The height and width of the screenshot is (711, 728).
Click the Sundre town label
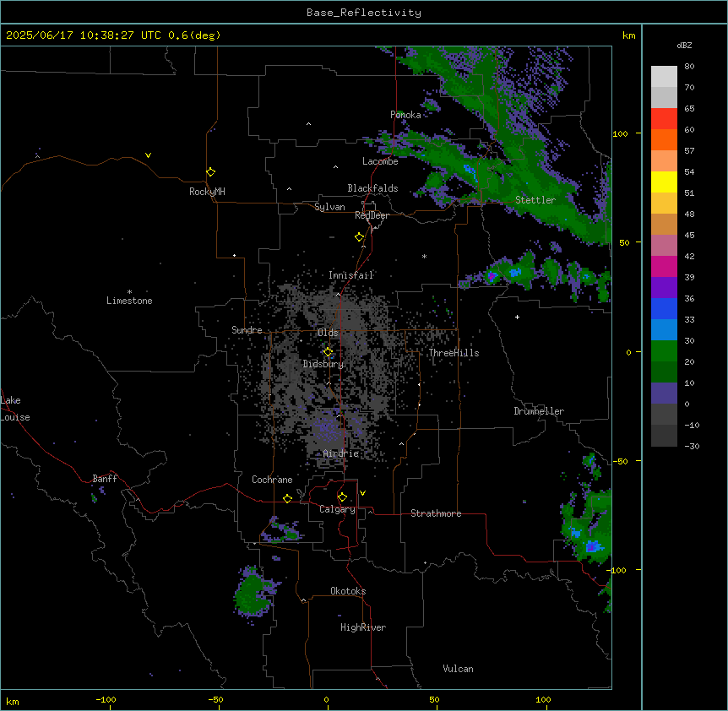(x=247, y=330)
